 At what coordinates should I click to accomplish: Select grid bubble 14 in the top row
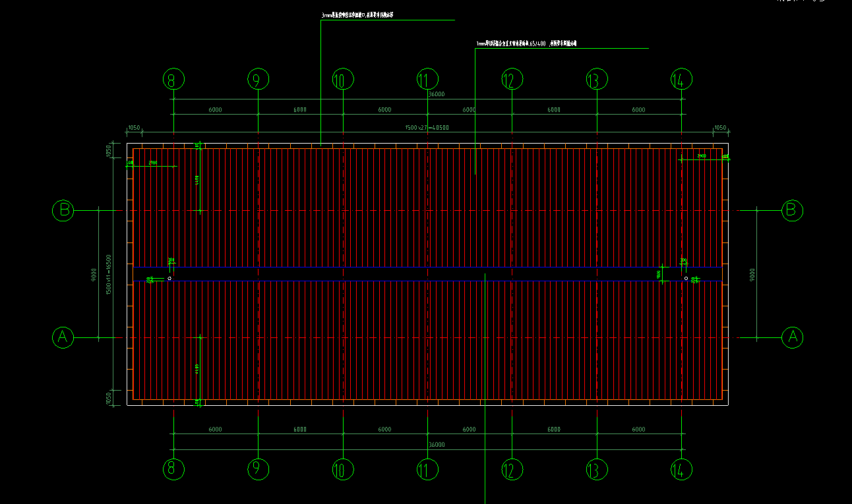[682, 80]
